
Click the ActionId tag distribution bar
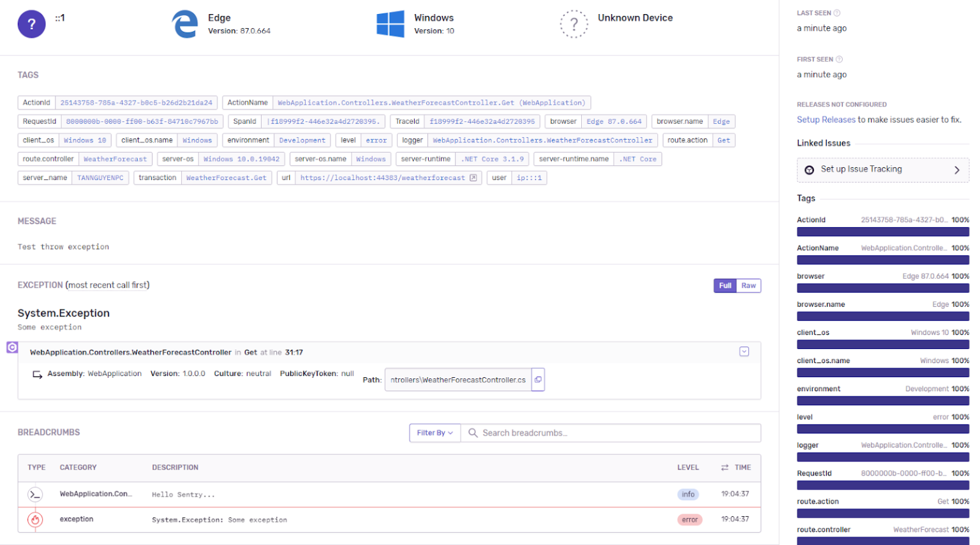883,232
